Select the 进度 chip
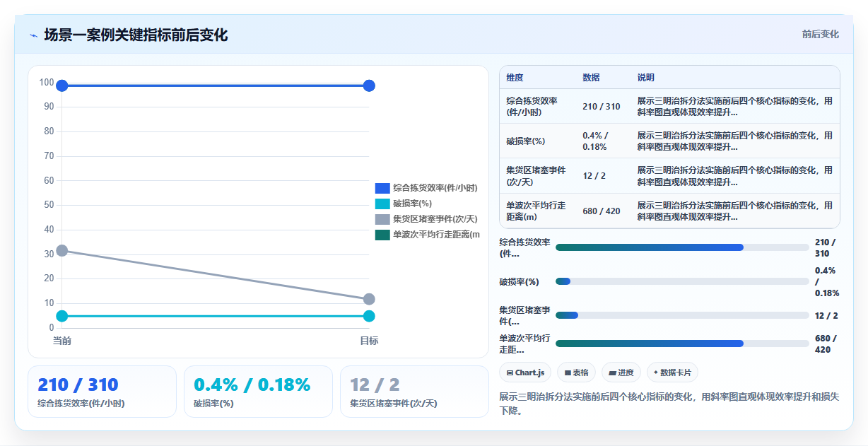The width and height of the screenshot is (868, 446). tap(621, 372)
